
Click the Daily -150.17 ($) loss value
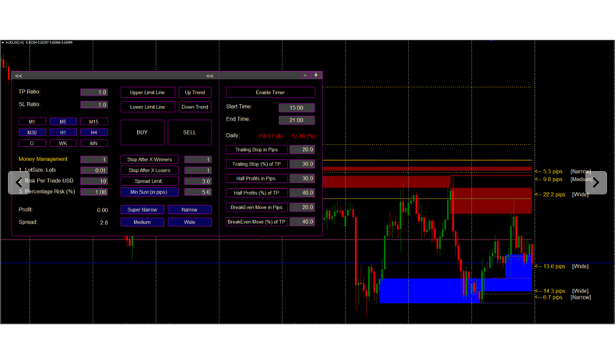[269, 136]
